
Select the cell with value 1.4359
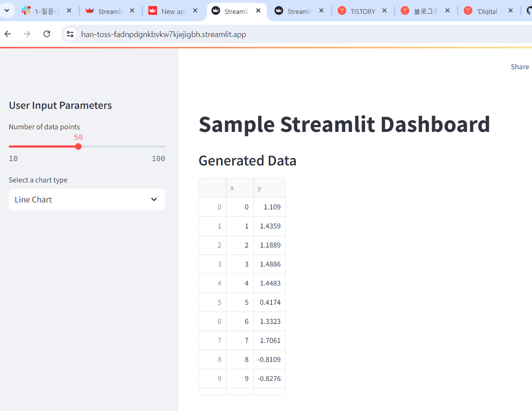tap(269, 226)
